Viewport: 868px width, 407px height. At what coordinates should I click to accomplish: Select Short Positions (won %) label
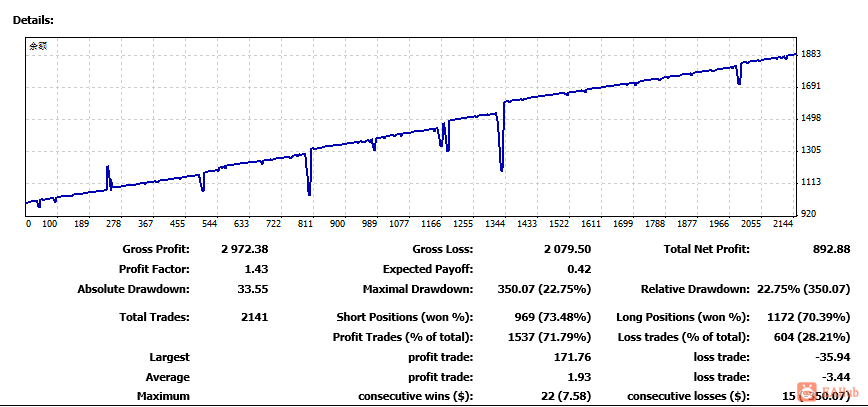tap(405, 318)
